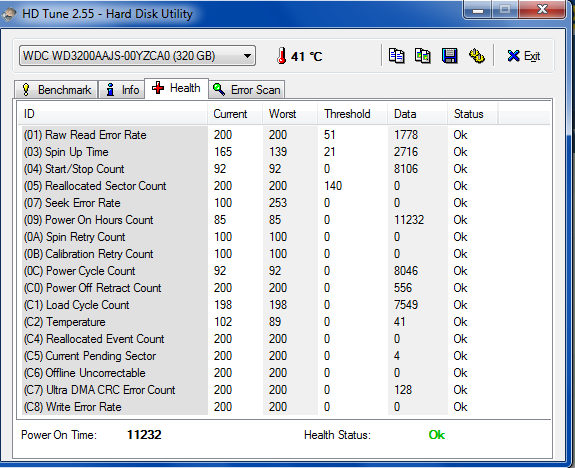The width and height of the screenshot is (575, 468).
Task: Click the data value 128
Action: coord(403,390)
